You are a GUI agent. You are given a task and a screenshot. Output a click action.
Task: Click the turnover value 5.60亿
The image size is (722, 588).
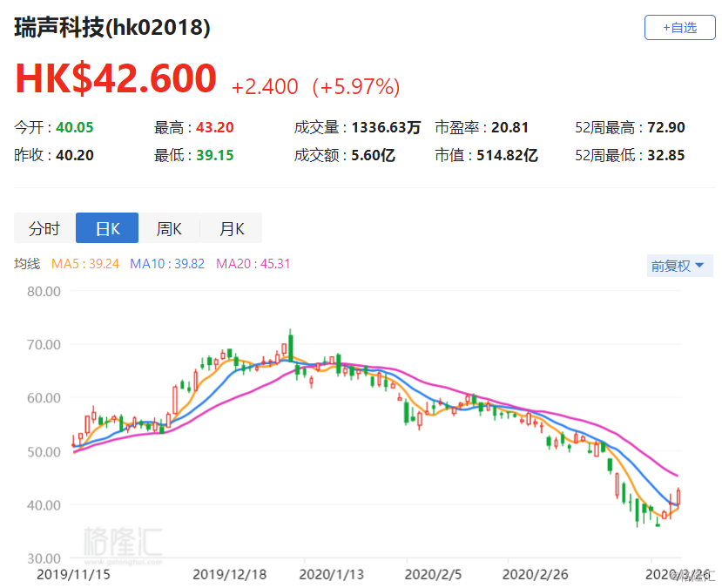coord(373,155)
